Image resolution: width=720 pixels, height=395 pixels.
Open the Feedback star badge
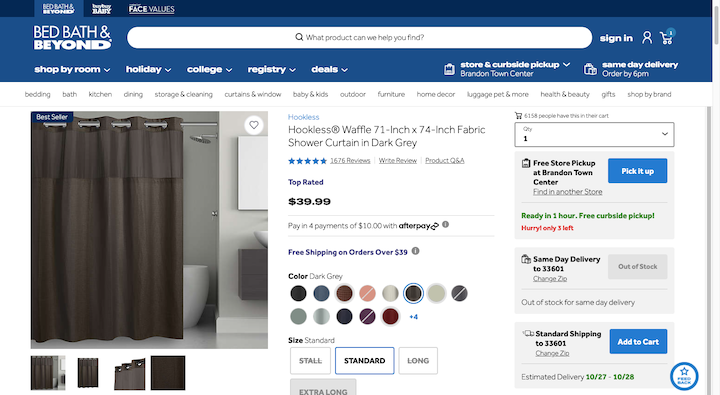point(684,376)
